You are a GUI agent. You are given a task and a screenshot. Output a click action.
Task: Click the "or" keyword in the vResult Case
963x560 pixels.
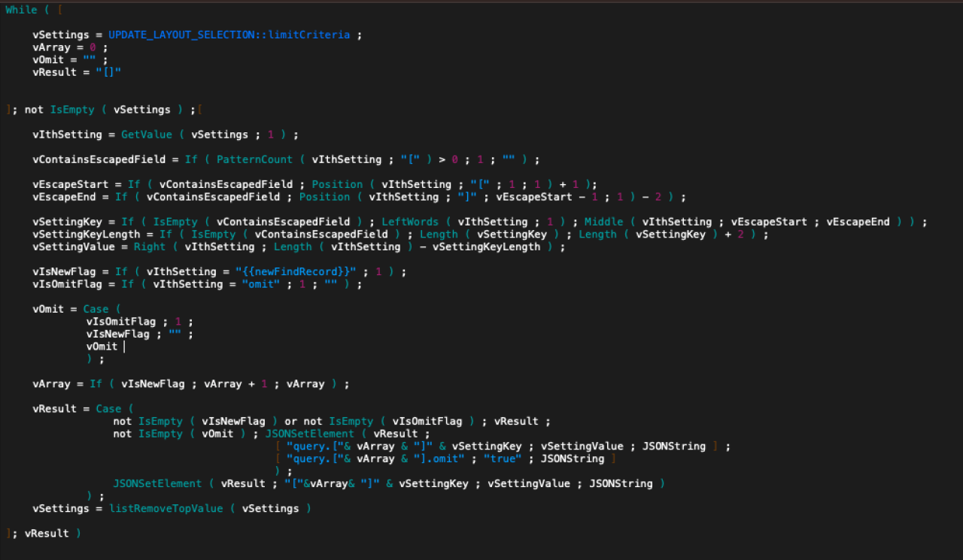click(290, 421)
